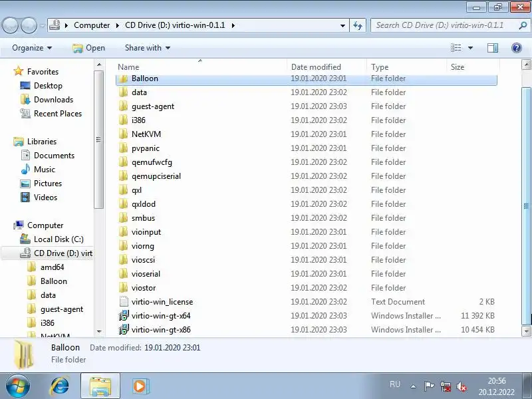Click the Back navigation arrow button
The image size is (532, 399).
[x=10, y=25]
